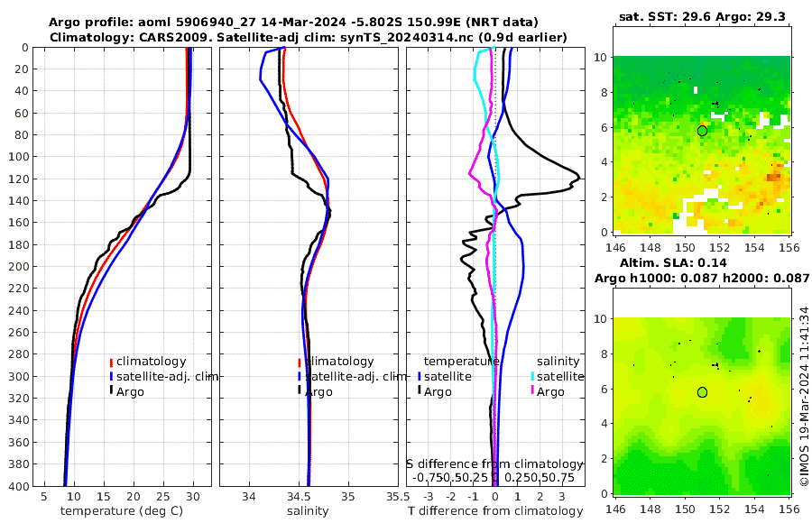
Task: Click 'satellite-adj. clim' legend entry in temperature panel
Action: coord(167,376)
